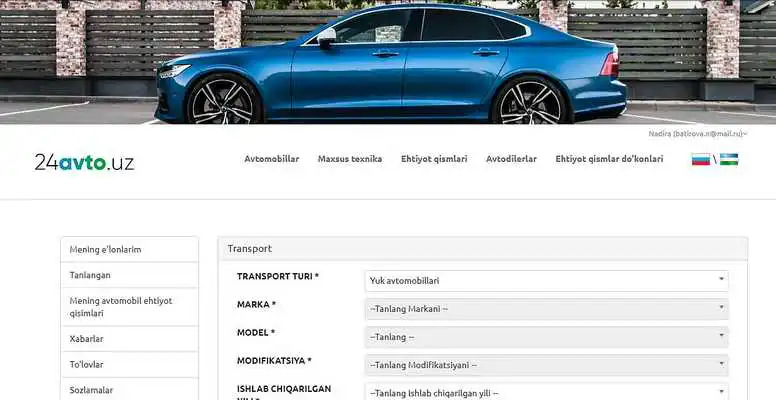Open Nadira user account menu
Viewport: 776px width, 400px height.
point(696,133)
